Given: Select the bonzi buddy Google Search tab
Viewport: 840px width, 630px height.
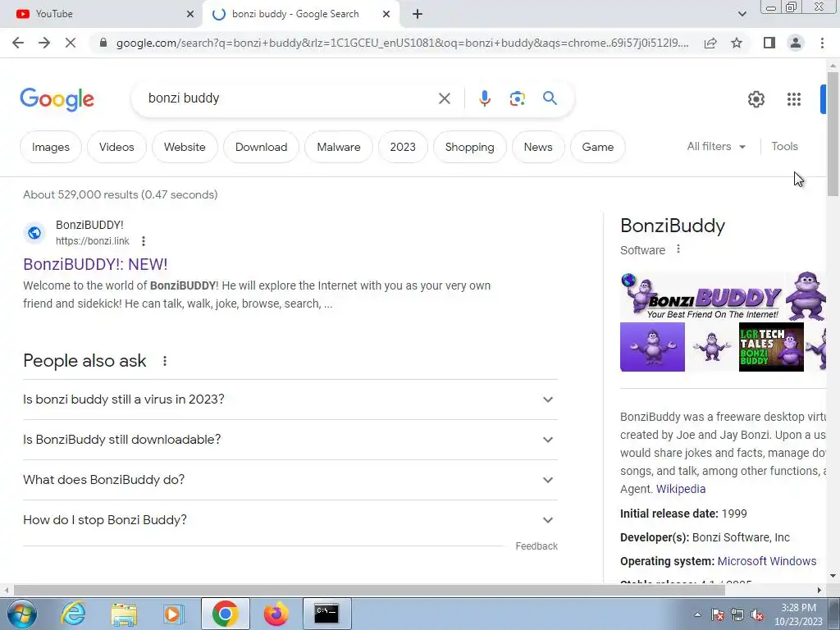Looking at the screenshot, I should [x=301, y=14].
